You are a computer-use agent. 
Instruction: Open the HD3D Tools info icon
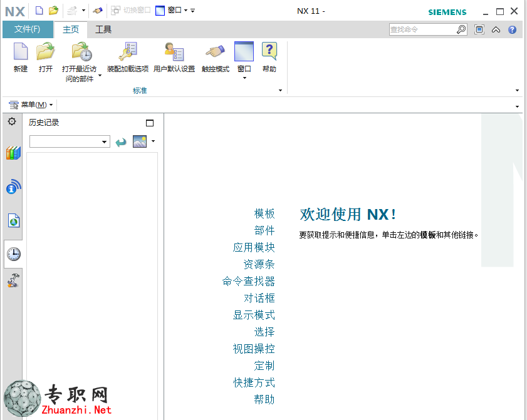click(x=13, y=187)
